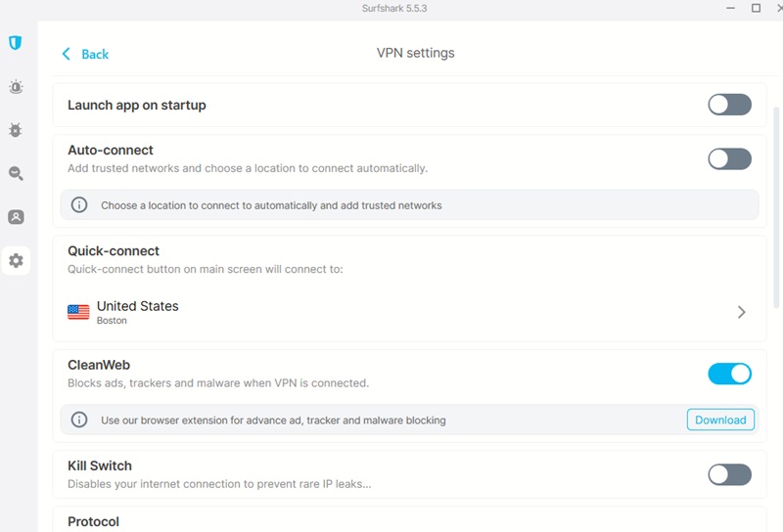Click 'Quick-connect button on main screen' description
This screenshot has height=532, width=783.
click(206, 270)
